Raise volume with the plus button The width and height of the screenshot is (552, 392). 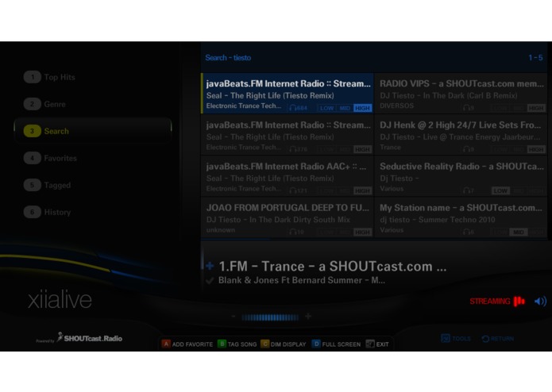308,317
